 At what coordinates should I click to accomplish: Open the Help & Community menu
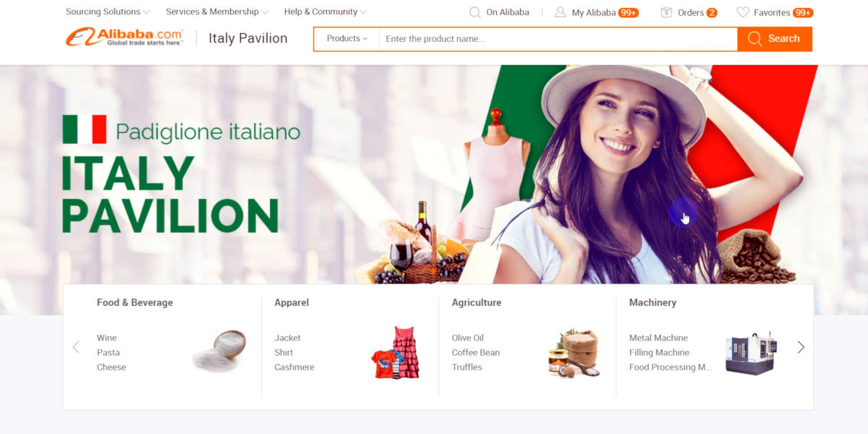325,12
